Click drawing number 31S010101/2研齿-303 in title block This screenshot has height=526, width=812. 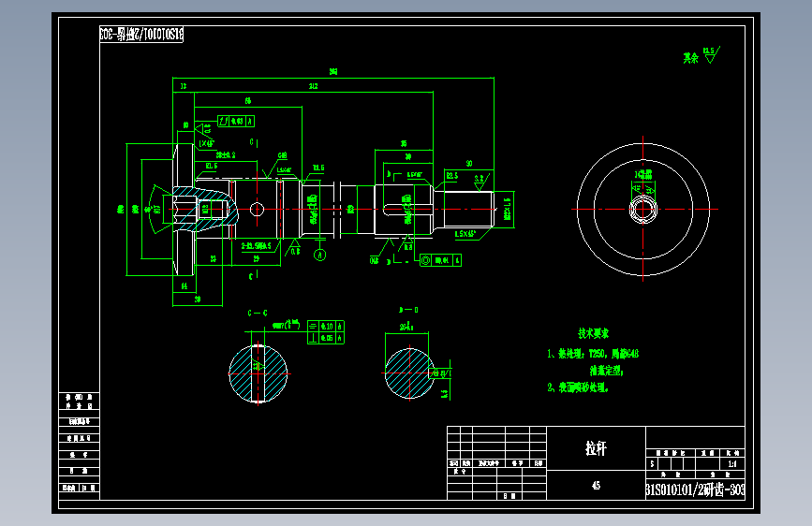pyautogui.click(x=695, y=489)
